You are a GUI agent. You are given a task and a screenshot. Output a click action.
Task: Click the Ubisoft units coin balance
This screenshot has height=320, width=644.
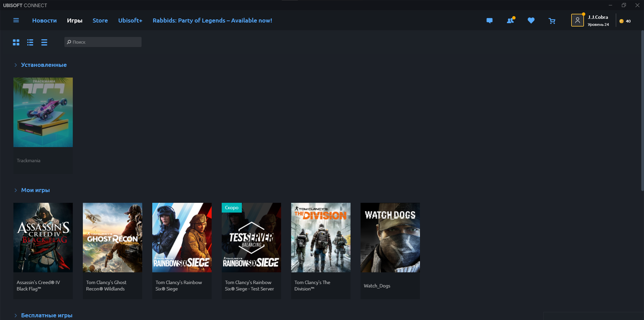tap(625, 21)
